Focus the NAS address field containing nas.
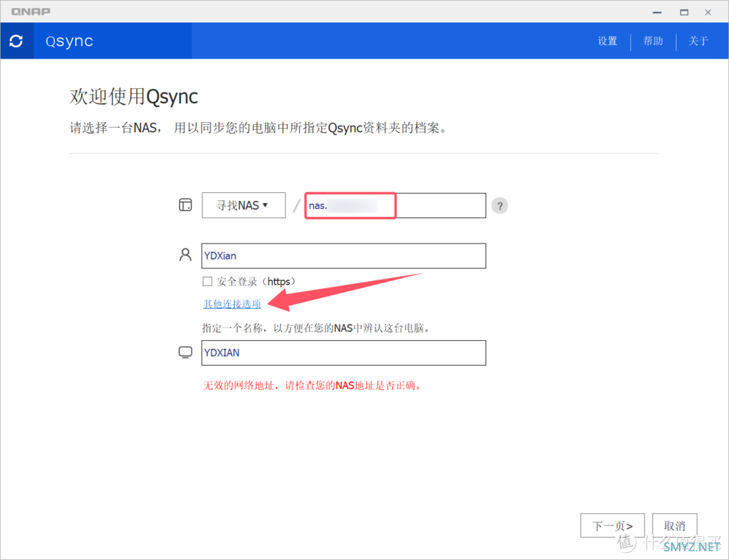Screen dimensions: 729x560 pos(395,205)
